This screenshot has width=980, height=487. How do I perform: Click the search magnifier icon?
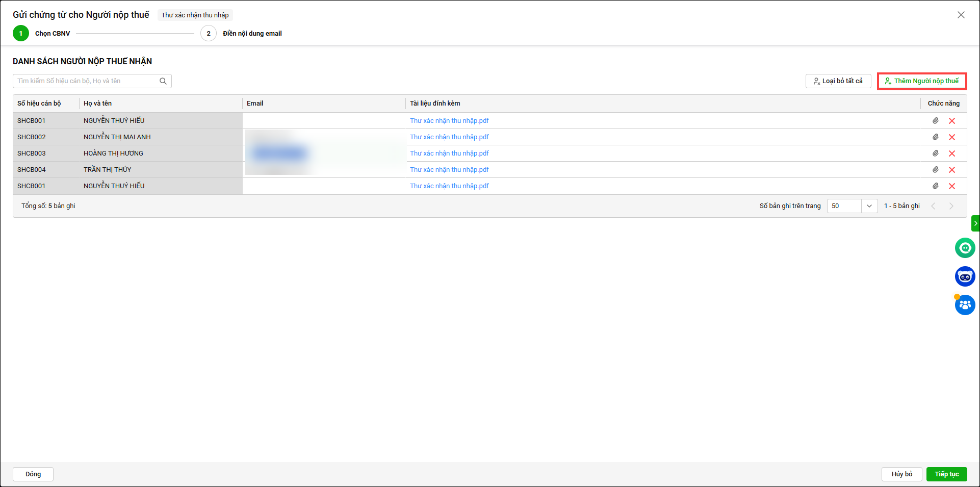point(163,81)
